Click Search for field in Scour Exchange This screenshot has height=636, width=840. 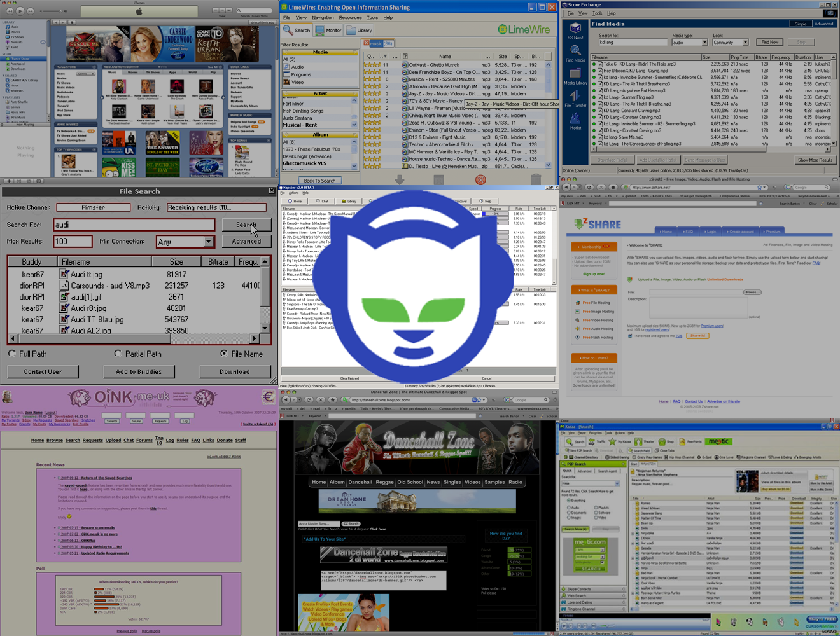[634, 42]
